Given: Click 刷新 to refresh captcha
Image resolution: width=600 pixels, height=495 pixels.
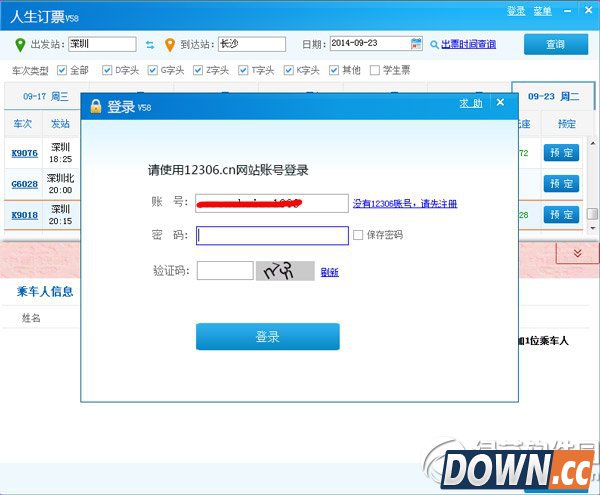Looking at the screenshot, I should pos(329,272).
